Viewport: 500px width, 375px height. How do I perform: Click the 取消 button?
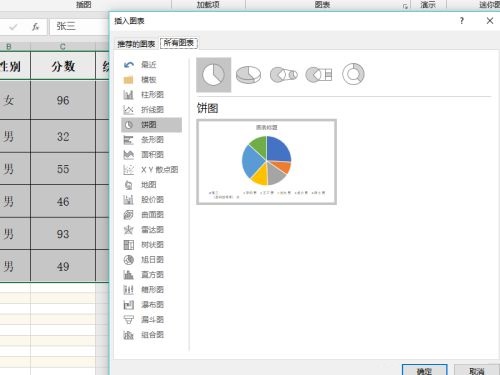[x=476, y=370]
